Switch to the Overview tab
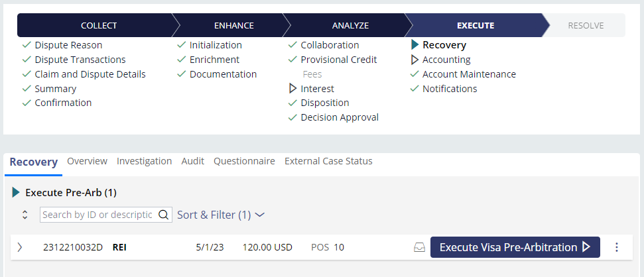 (x=87, y=161)
